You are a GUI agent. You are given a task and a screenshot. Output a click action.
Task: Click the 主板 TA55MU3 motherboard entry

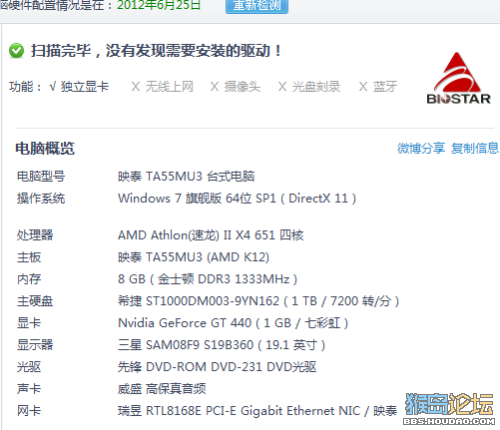[194, 257]
